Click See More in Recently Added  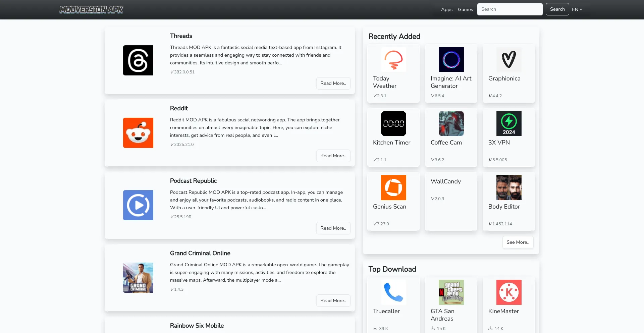click(x=518, y=242)
